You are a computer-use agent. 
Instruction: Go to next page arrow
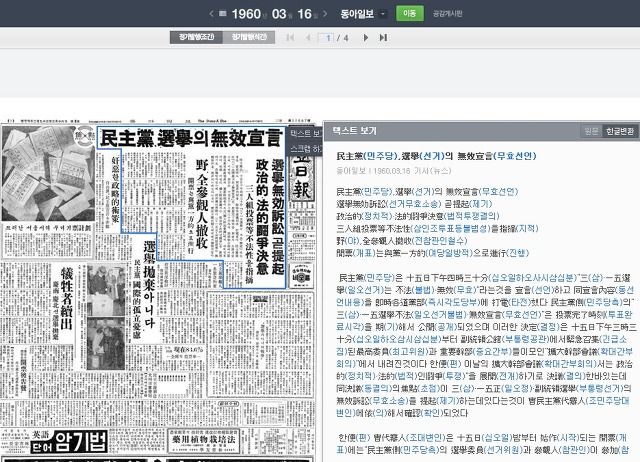coord(366,38)
